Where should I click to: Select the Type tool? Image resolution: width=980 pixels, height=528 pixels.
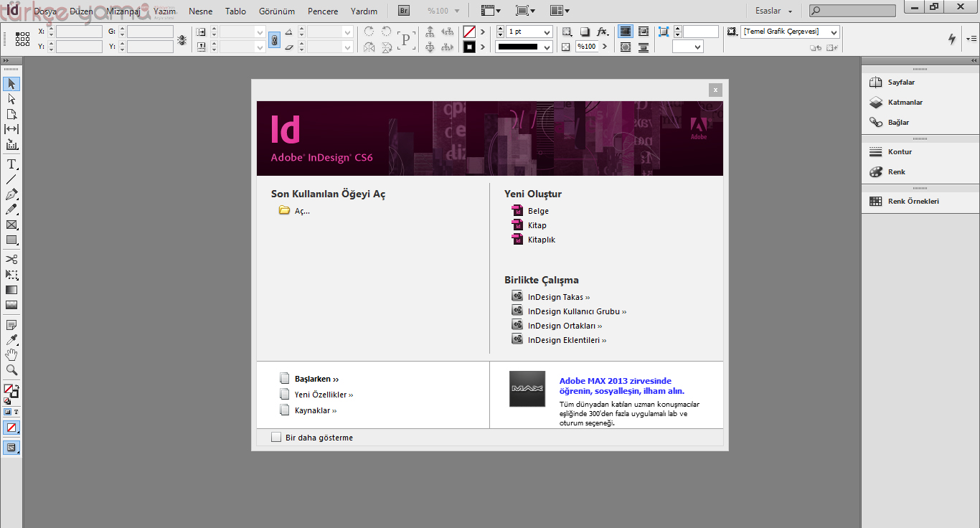11,164
